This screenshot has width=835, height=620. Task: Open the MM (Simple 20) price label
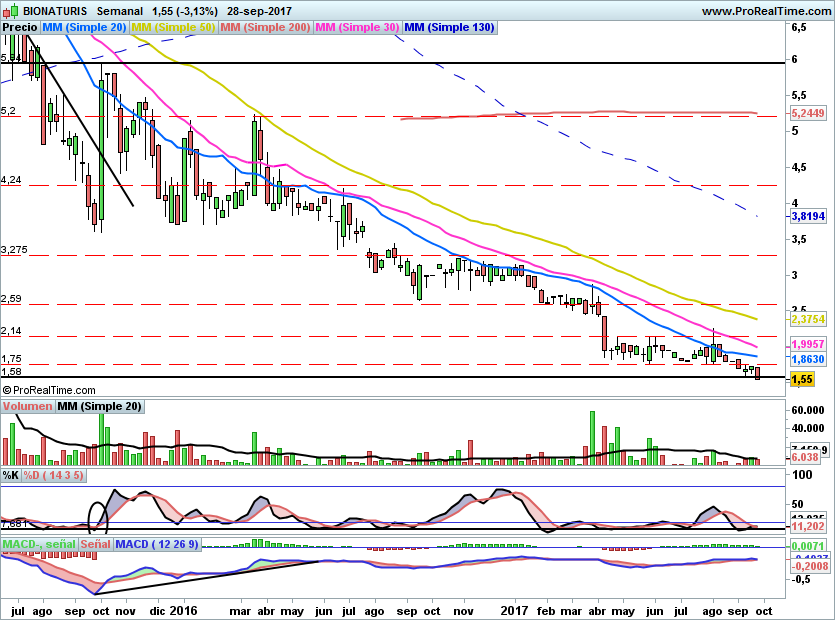pyautogui.click(x=84, y=27)
